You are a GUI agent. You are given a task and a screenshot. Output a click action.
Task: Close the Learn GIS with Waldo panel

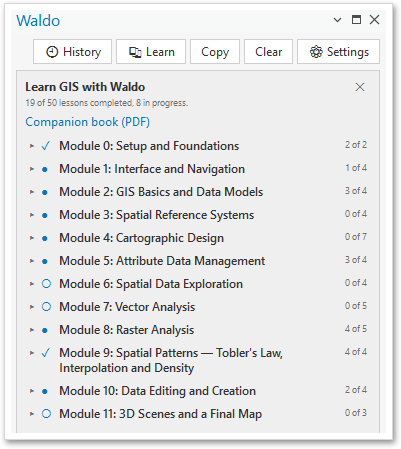360,87
